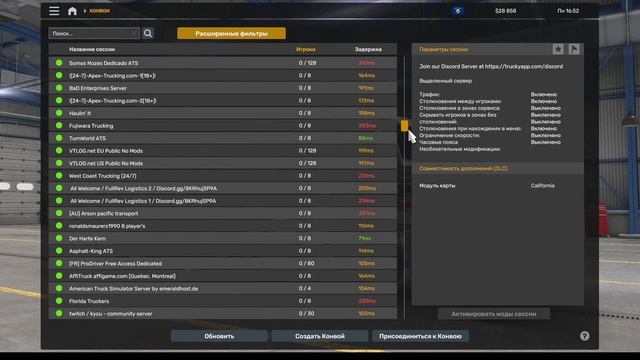The image size is (640, 360).
Task: Click the game clock in top bar
Action: [568, 11]
